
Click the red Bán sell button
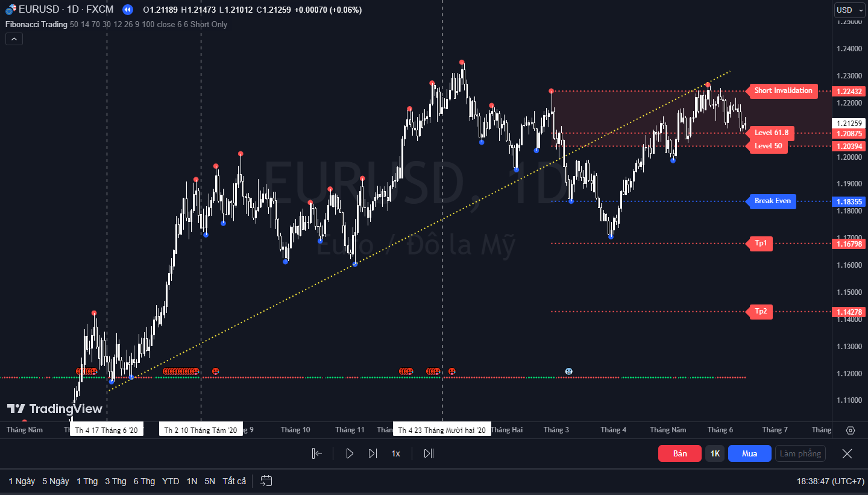680,453
